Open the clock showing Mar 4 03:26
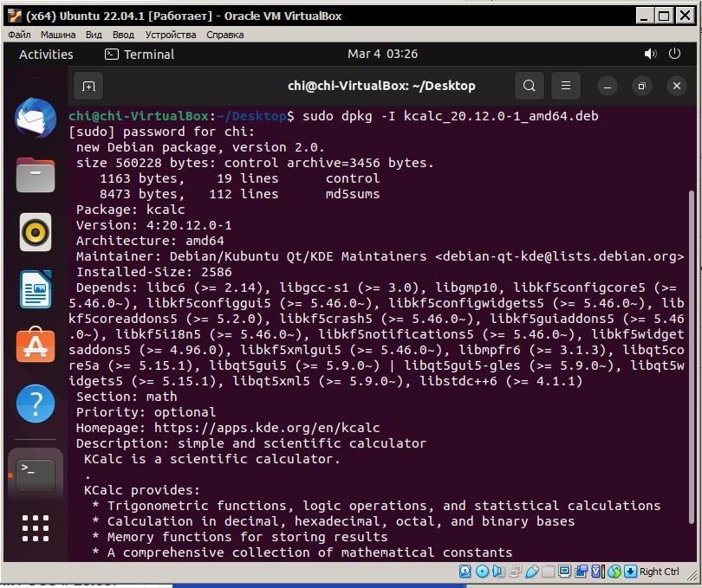The width and height of the screenshot is (702, 588). pos(382,55)
